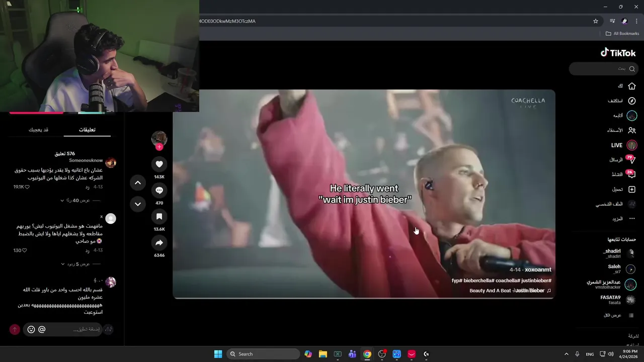Viewport: 644px width, 362px height.
Task: Open Friends icon in sidebar
Action: pyautogui.click(x=632, y=130)
